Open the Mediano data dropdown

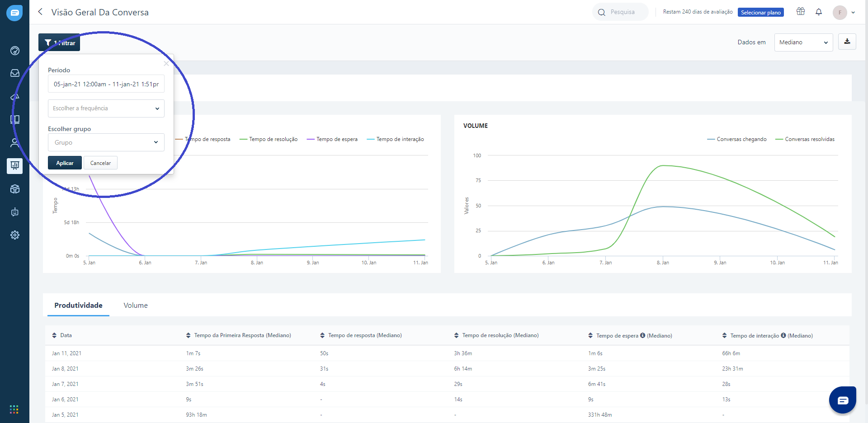click(803, 42)
